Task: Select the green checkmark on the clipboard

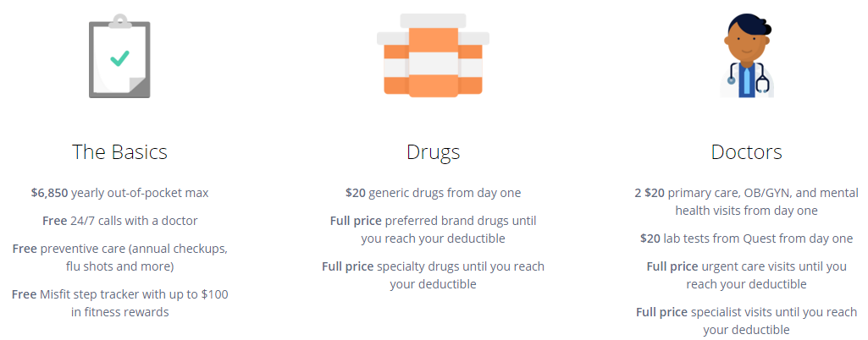Action: tap(119, 58)
